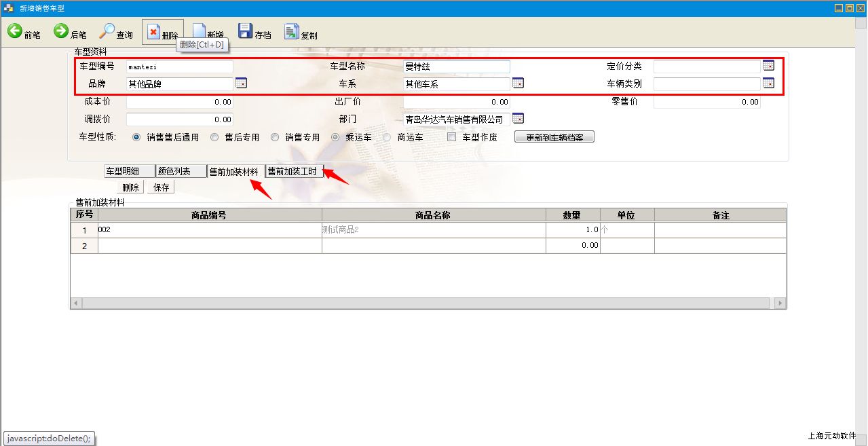
Task: Click the 前笔 previous record arrow icon
Action: 15,31
